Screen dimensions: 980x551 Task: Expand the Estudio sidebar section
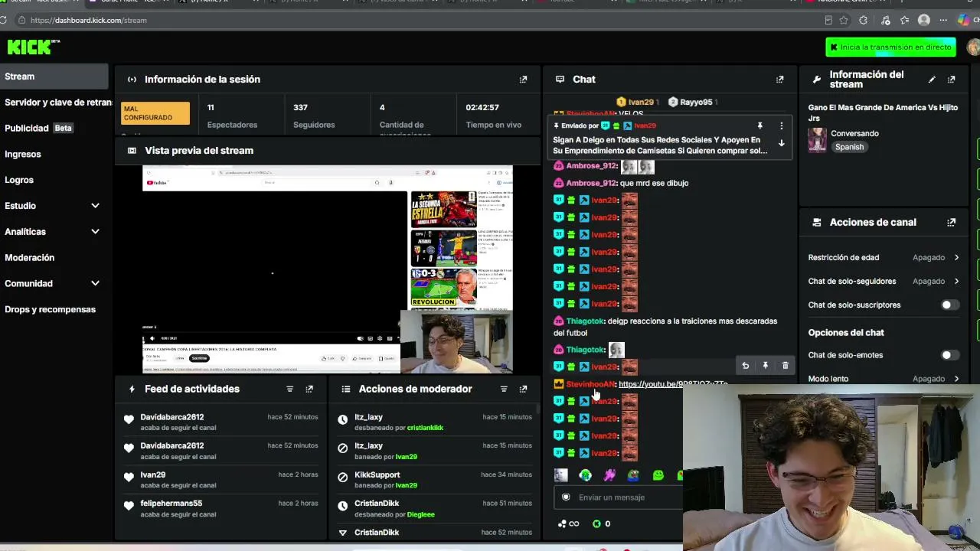95,206
